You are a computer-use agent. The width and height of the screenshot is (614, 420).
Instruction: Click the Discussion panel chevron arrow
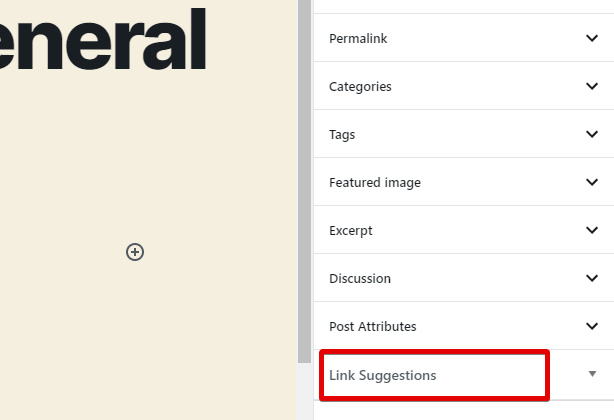(592, 278)
